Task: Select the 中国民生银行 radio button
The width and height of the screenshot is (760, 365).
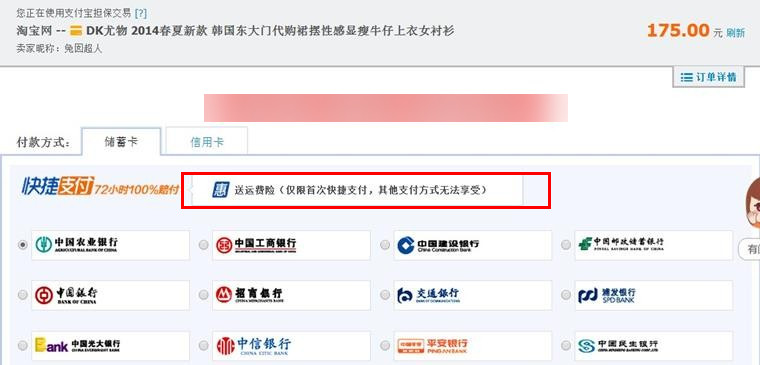Action: coord(566,346)
